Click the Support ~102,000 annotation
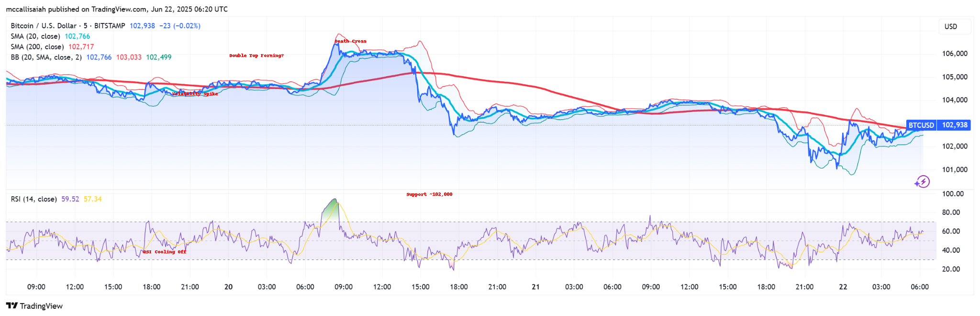 coord(429,194)
